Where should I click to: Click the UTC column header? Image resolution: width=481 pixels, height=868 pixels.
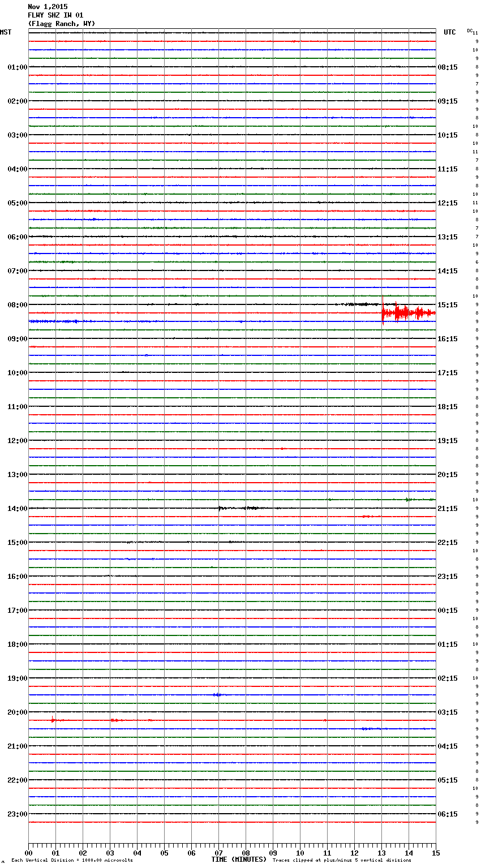click(x=450, y=32)
